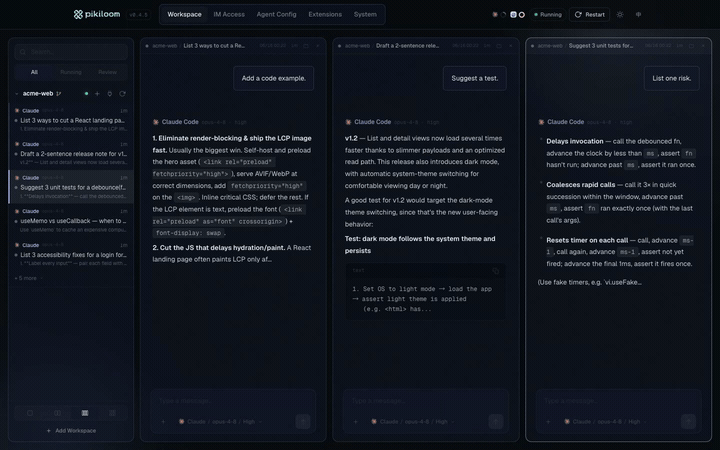Click the version number badge
720x450 pixels.
[x=139, y=15]
